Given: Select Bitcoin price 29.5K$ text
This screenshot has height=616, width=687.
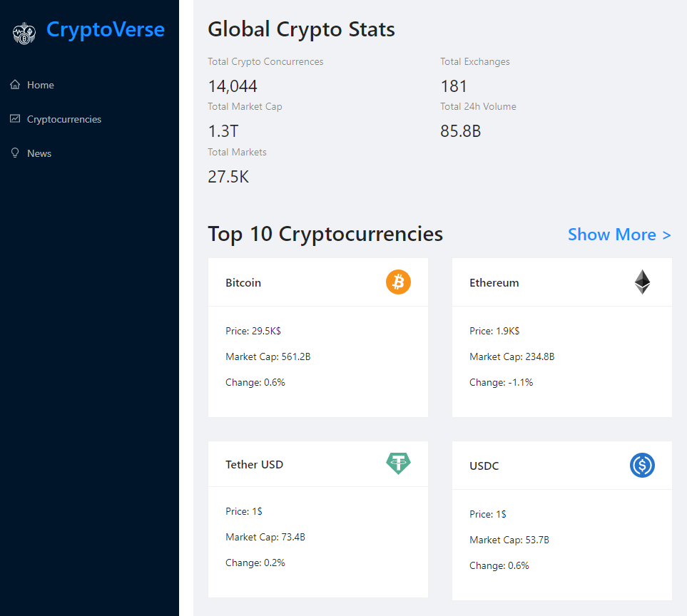Looking at the screenshot, I should tap(253, 331).
